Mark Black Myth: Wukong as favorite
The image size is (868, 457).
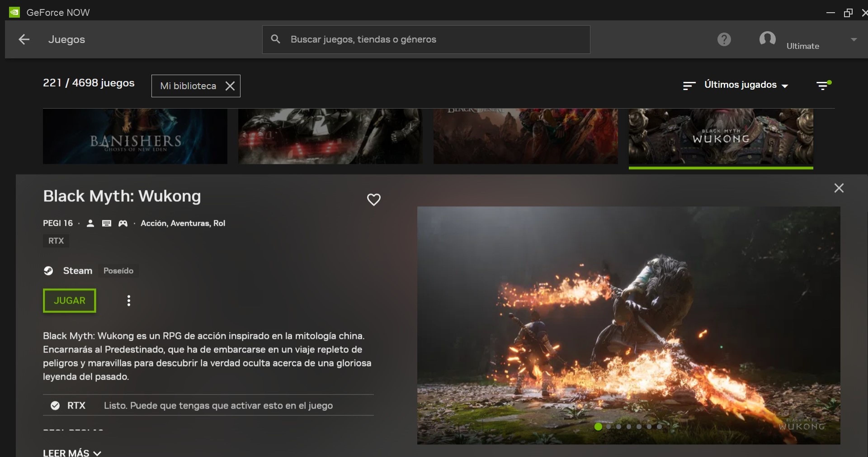pos(374,199)
